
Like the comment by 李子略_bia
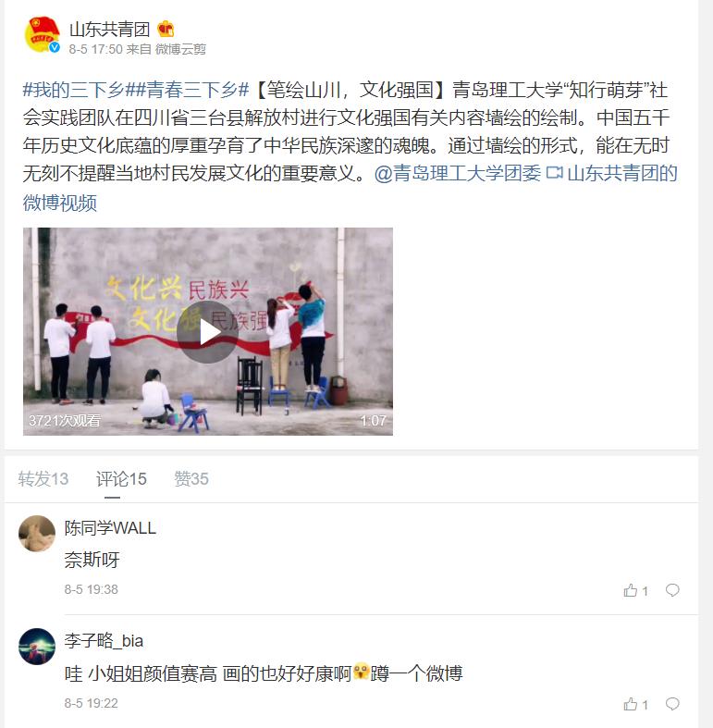tap(635, 704)
